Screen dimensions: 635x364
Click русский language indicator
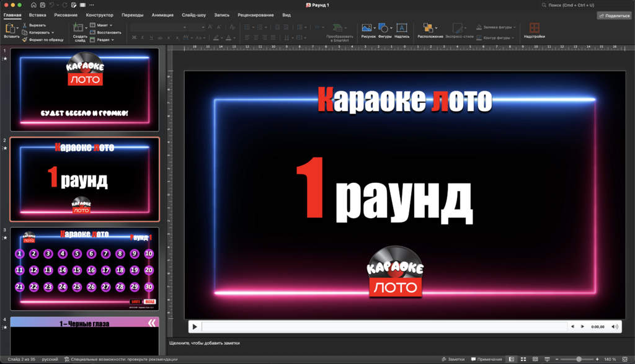point(50,359)
